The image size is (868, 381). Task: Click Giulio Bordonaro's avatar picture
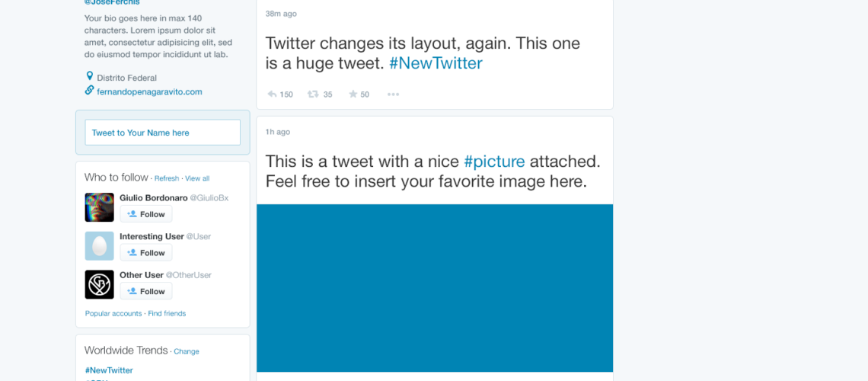(x=99, y=207)
